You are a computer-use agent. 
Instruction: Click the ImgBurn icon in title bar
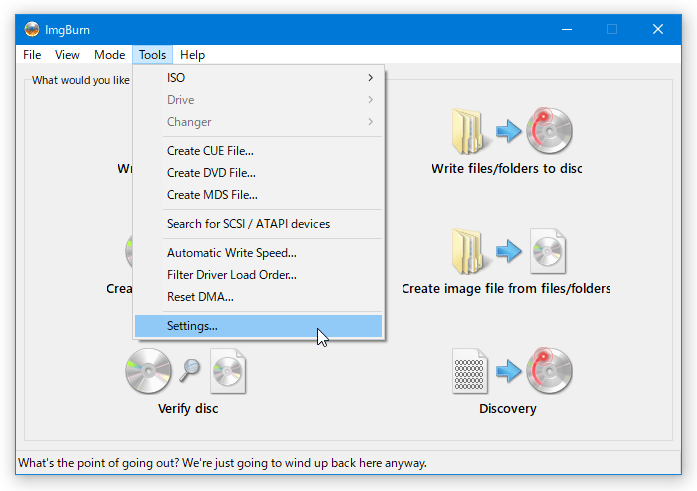[32, 29]
